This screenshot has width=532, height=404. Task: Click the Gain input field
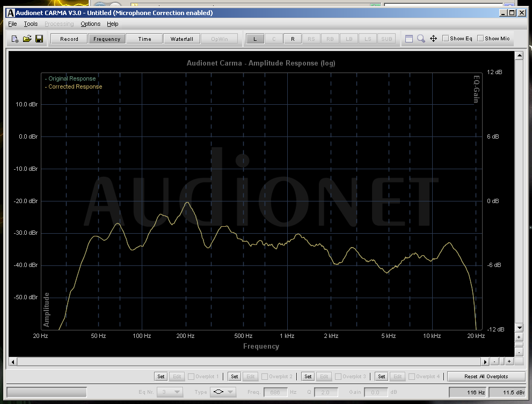coord(376,392)
